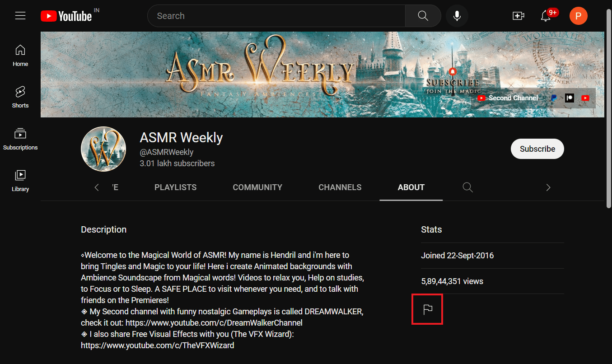The image size is (612, 364).
Task: Open the PayPal link on banner
Action: click(x=553, y=98)
